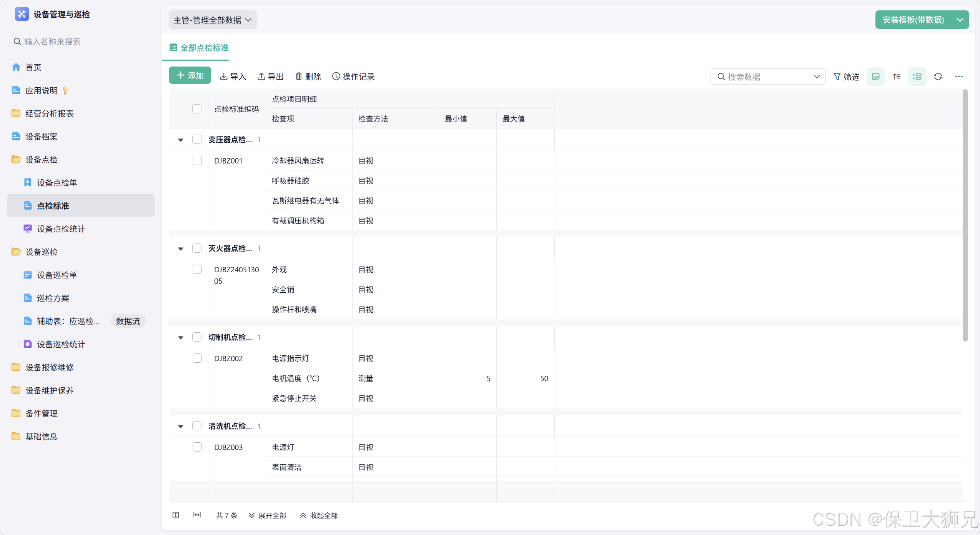Click the 经营分析报表 folder icon

click(x=16, y=113)
